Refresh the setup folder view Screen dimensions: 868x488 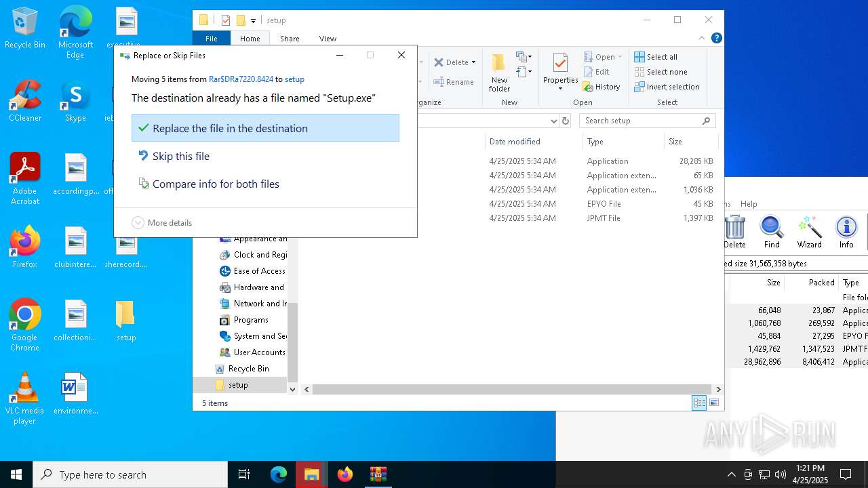click(x=566, y=121)
